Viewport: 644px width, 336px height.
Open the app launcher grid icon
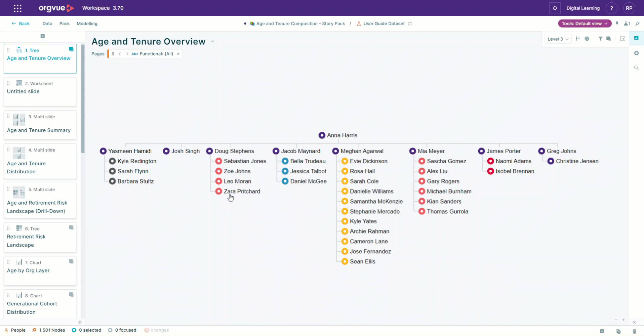click(x=18, y=8)
